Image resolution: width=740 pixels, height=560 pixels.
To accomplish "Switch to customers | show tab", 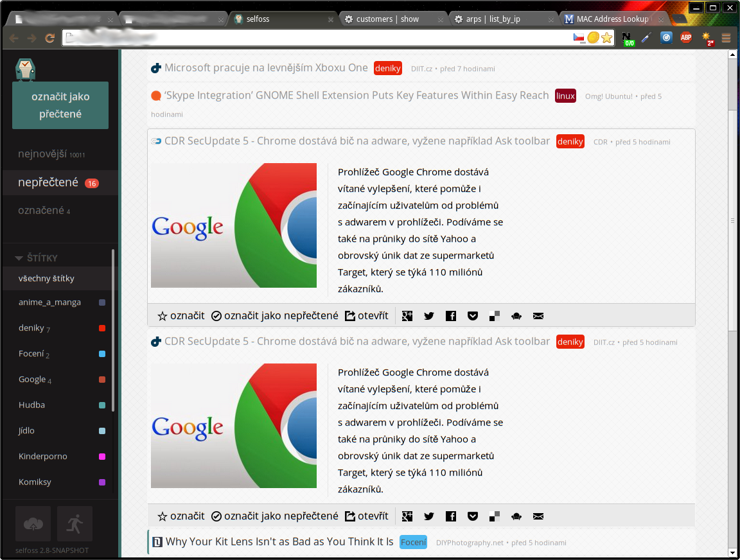I will (394, 19).
